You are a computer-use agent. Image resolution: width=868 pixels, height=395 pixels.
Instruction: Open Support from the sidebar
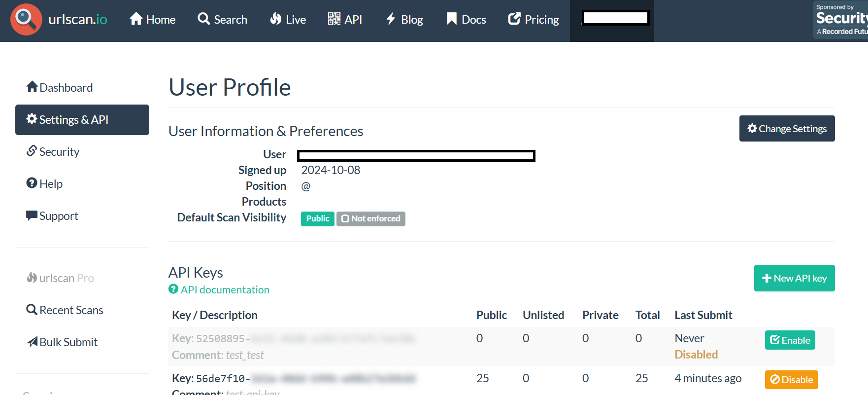[x=52, y=216]
